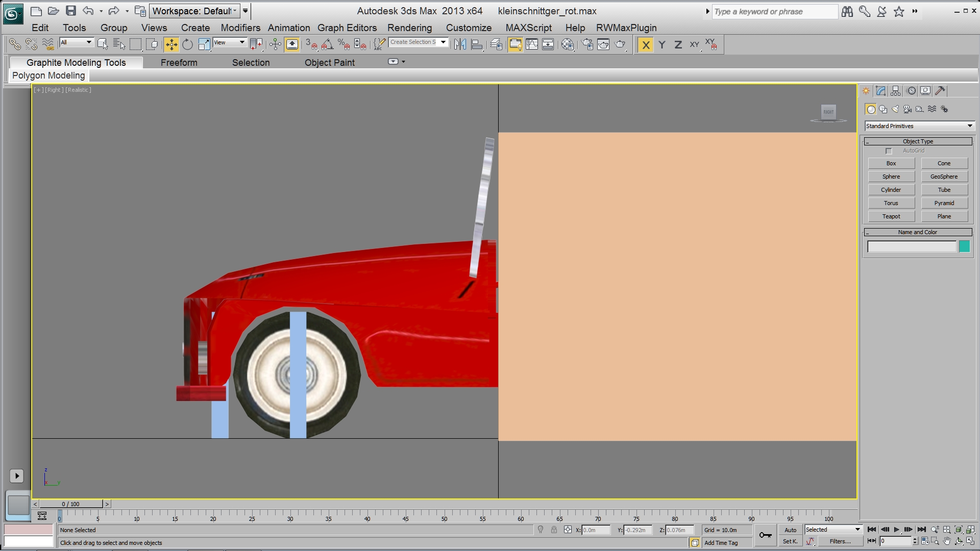This screenshot has height=551, width=980.
Task: Enable the AutoGrid checkbox
Action: (889, 151)
